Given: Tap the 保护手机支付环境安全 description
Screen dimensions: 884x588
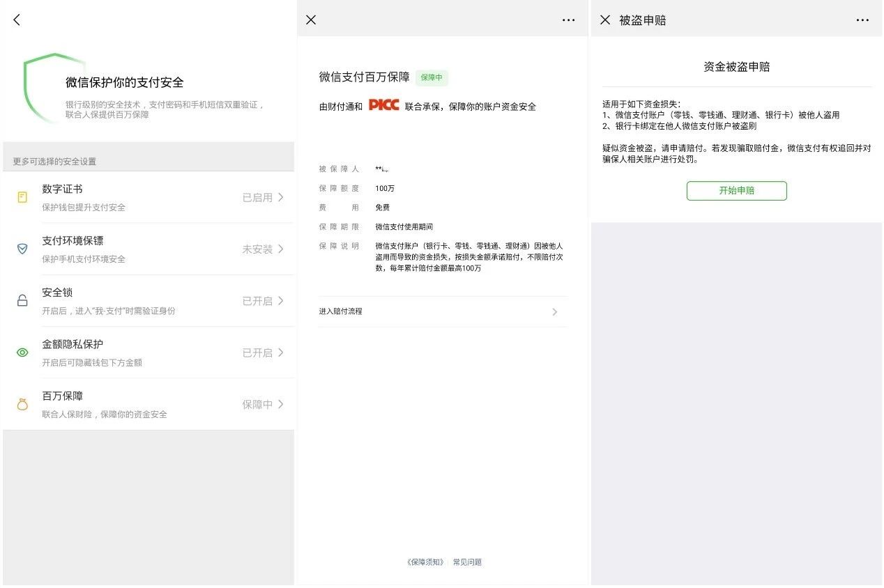Looking at the screenshot, I should tap(84, 259).
